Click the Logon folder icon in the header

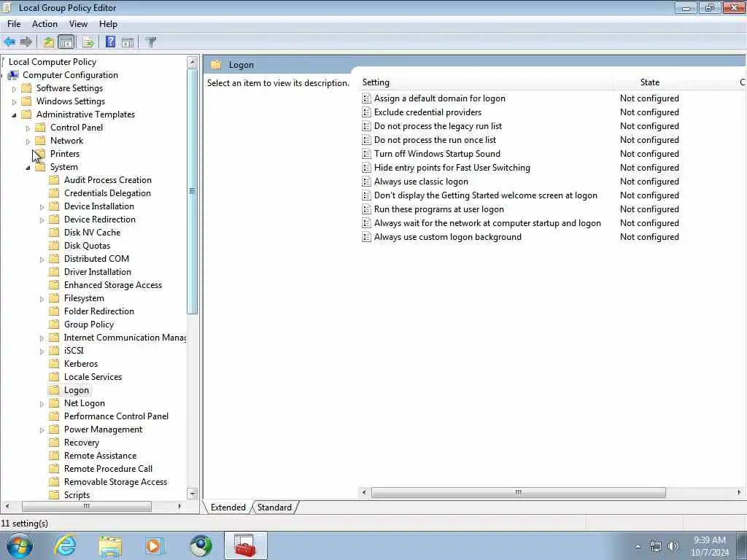tap(216, 65)
